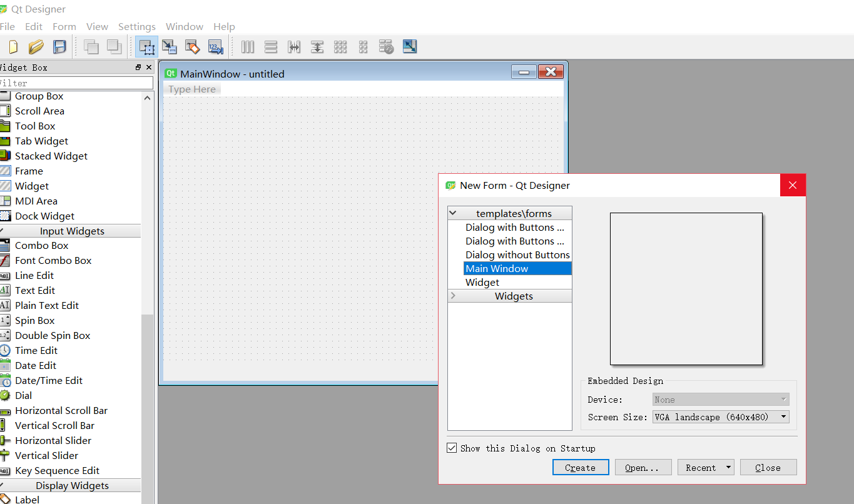
Task: Select the Edit Signals/Slots mode icon
Action: 170,47
